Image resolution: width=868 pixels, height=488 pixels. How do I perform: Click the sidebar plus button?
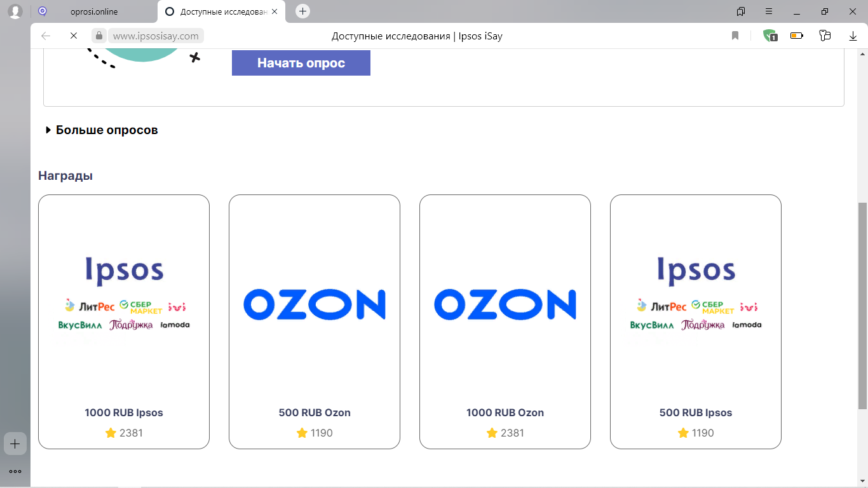coord(15,444)
